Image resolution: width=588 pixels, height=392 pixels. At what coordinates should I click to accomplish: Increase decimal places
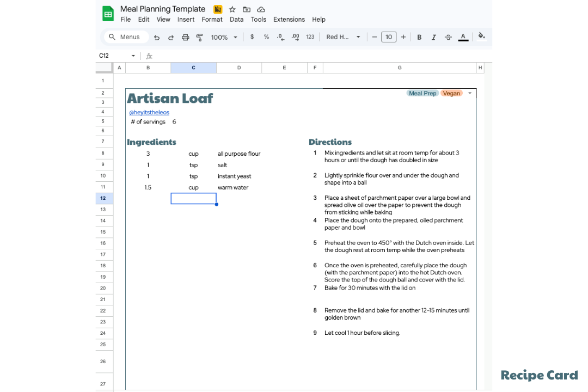pos(295,37)
